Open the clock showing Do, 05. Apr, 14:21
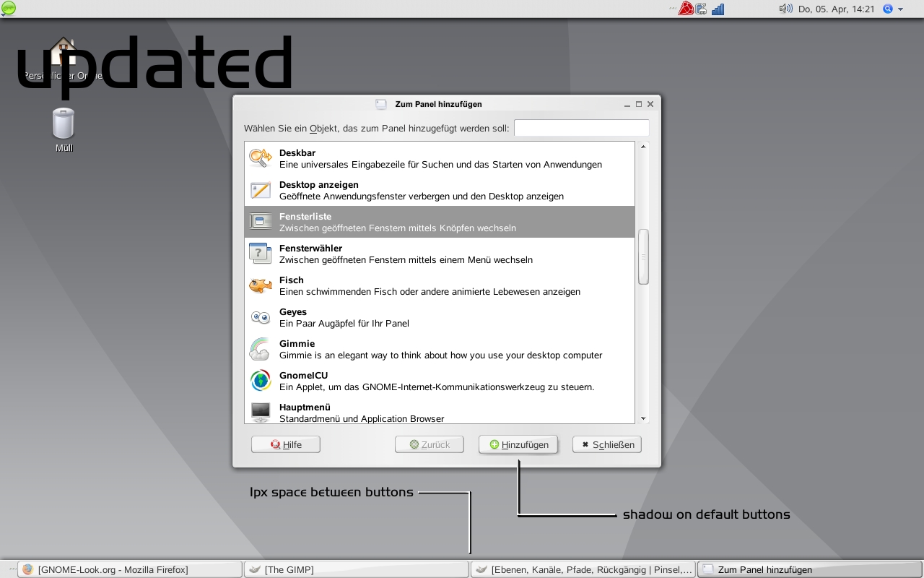 pyautogui.click(x=837, y=9)
